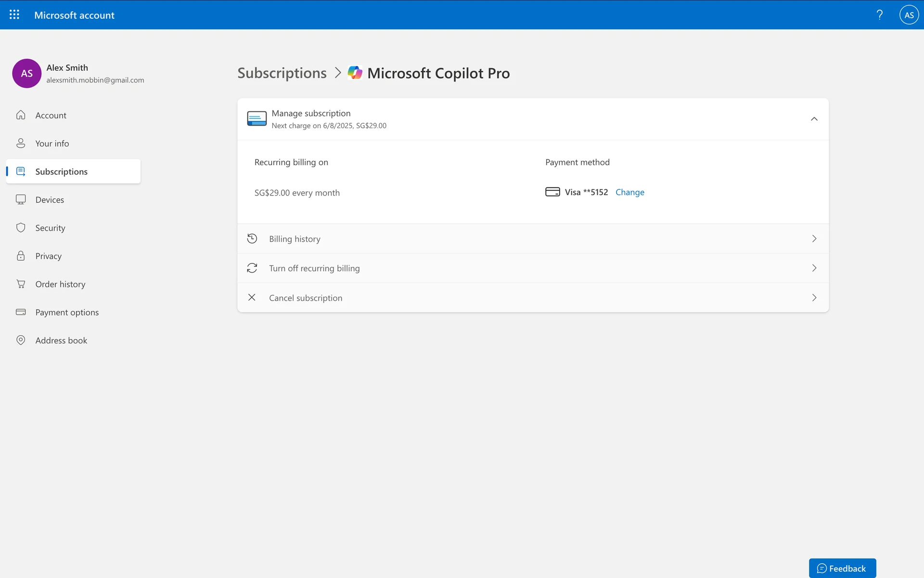Click the Subscriptions breadcrumb link

click(282, 73)
